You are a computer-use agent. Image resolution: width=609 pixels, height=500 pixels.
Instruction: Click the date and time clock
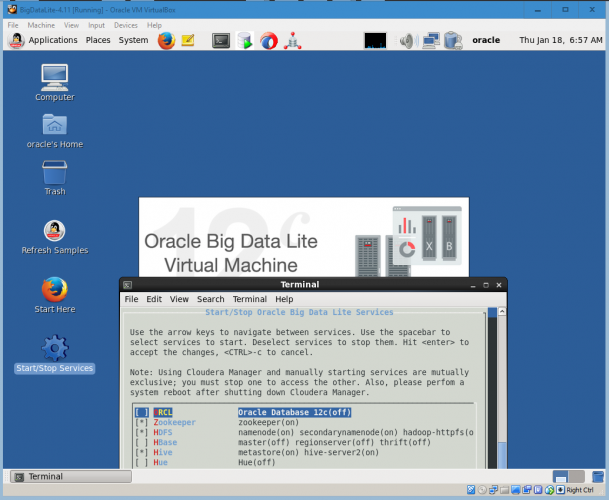click(560, 40)
